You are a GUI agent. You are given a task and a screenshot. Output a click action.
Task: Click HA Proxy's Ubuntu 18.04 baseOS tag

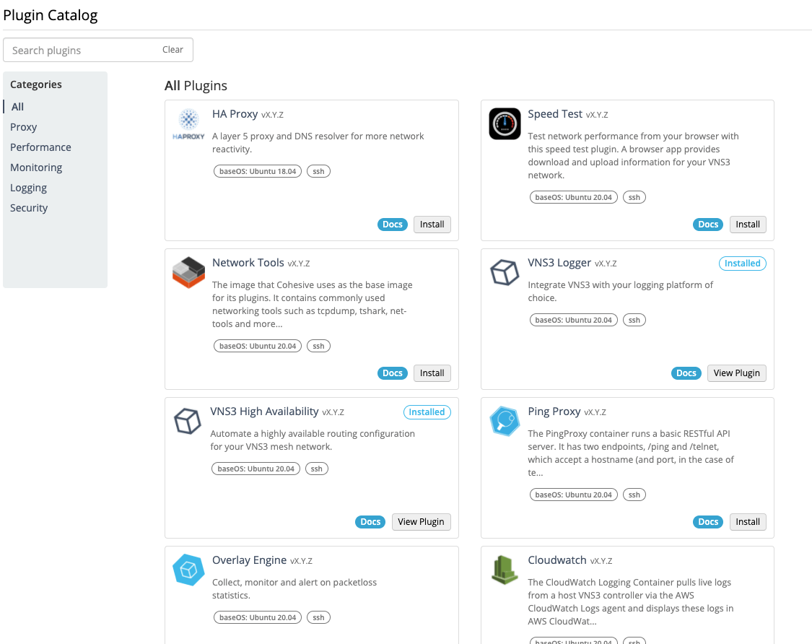[x=258, y=172]
